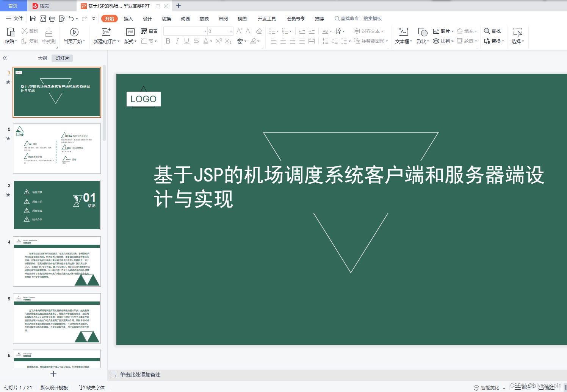This screenshot has width=567, height=392.
Task: Click the Find (查找) magnifier icon
Action: pyautogui.click(x=487, y=31)
